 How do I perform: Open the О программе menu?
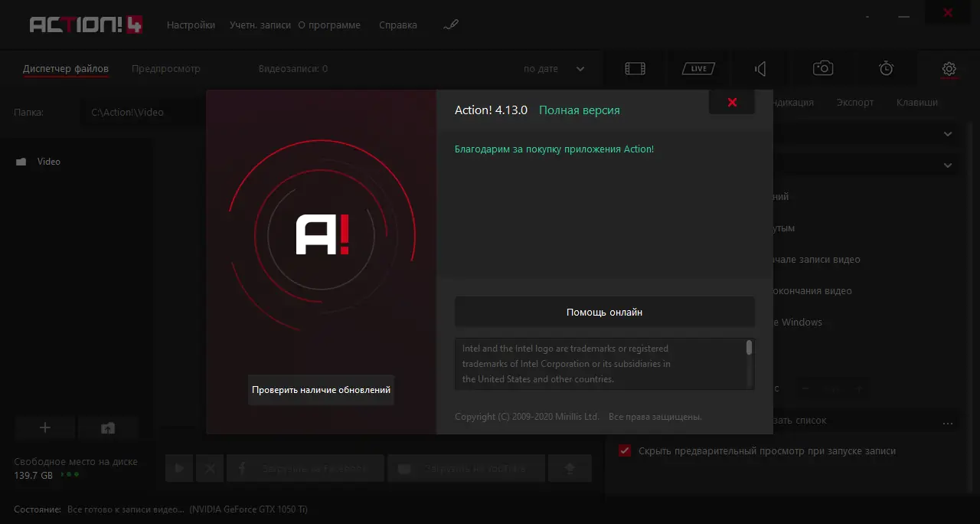point(329,25)
